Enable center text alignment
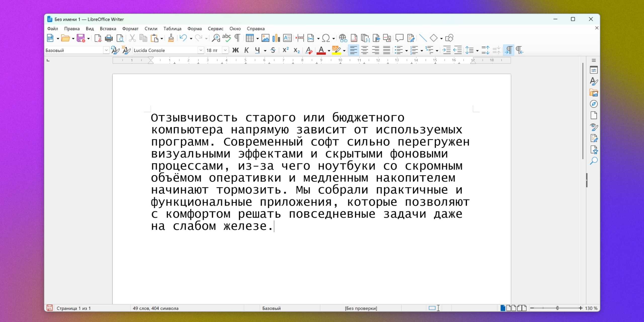The height and width of the screenshot is (322, 644). point(365,50)
